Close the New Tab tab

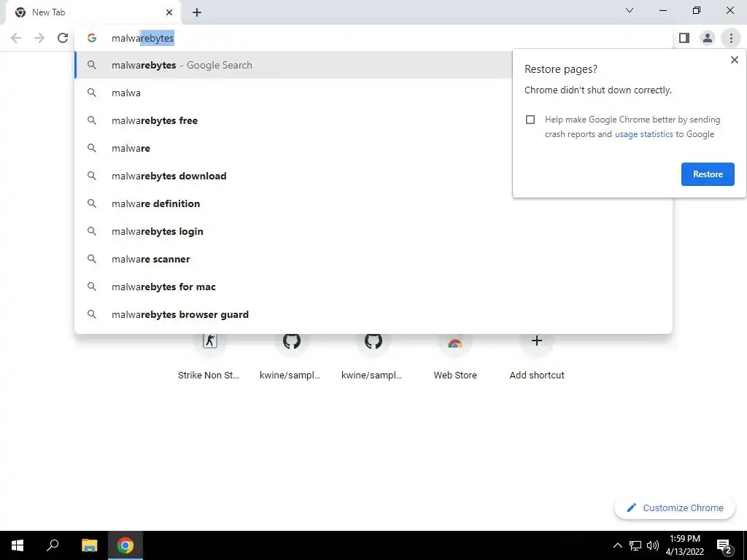tap(169, 12)
